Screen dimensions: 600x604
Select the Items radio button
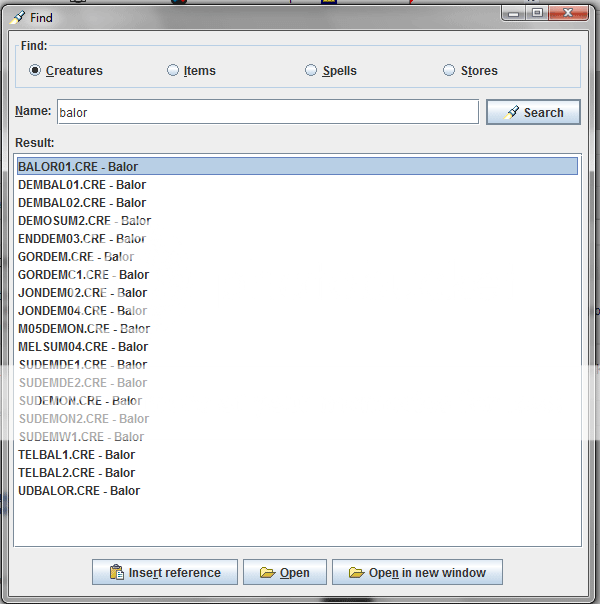[x=173, y=71]
